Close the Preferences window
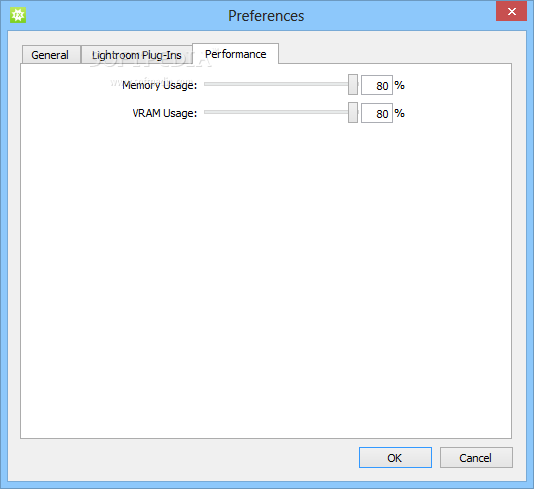 [511, 11]
